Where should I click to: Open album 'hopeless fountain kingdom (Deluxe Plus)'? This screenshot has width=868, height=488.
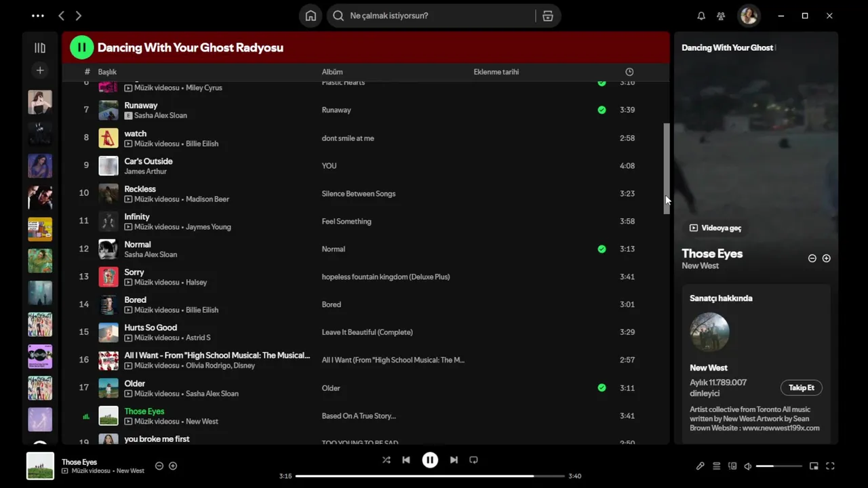pyautogui.click(x=386, y=277)
